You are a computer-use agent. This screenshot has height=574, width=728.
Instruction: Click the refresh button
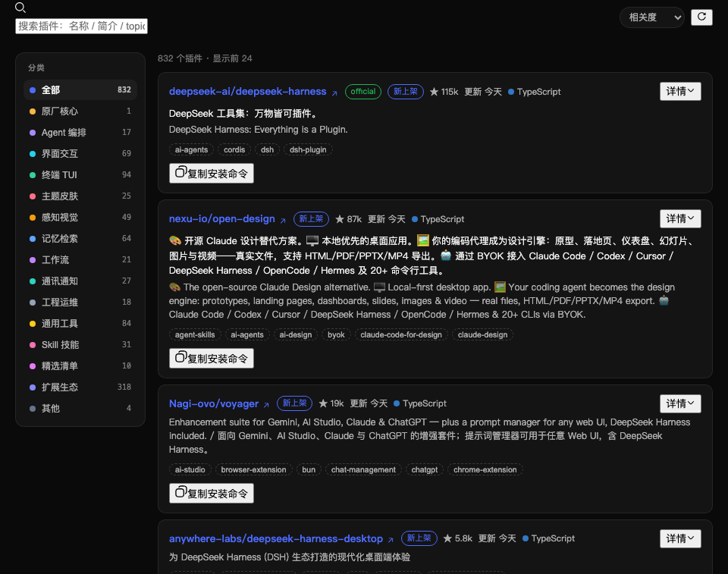pos(701,17)
